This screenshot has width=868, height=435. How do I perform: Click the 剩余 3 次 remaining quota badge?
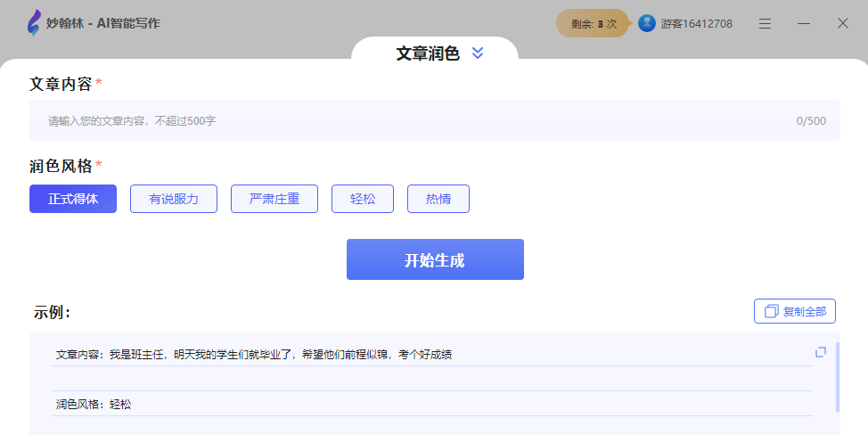pos(594,23)
